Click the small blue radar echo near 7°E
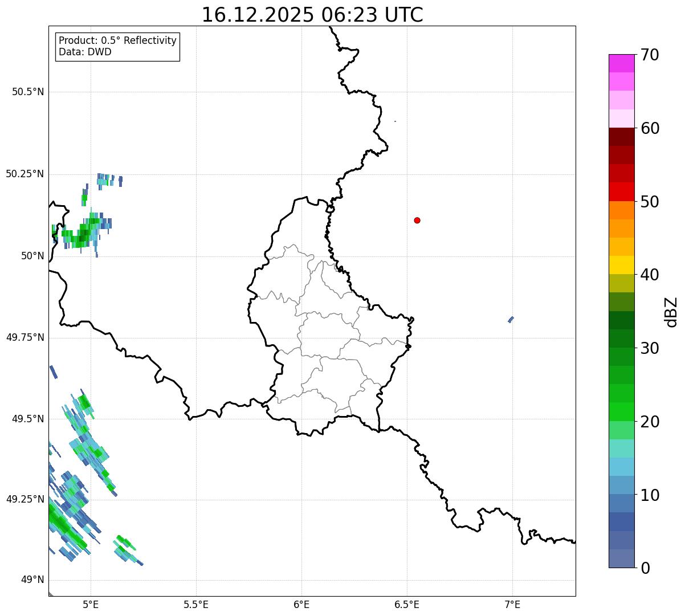This screenshot has height=616, width=685. pyautogui.click(x=511, y=320)
